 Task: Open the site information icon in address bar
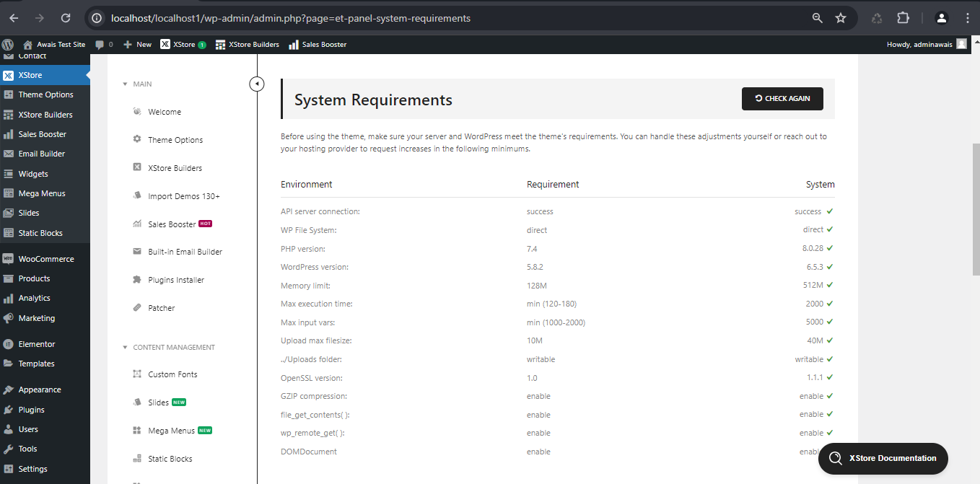[97, 18]
